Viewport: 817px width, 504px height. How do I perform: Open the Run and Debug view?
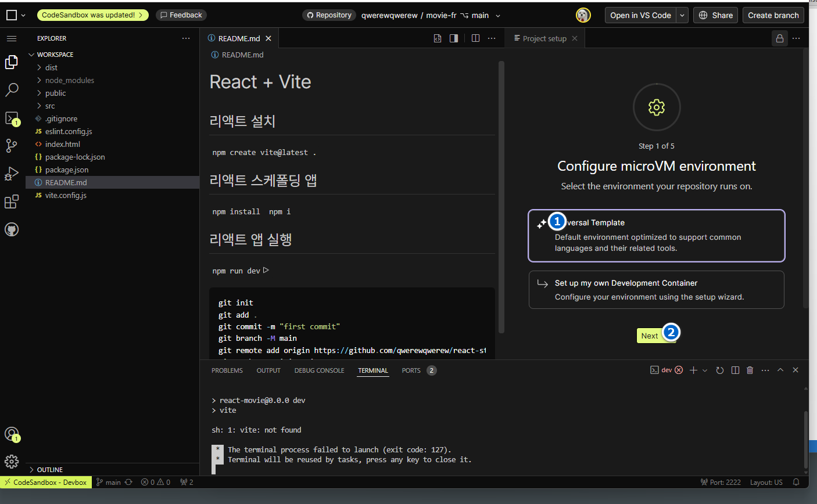pos(12,174)
